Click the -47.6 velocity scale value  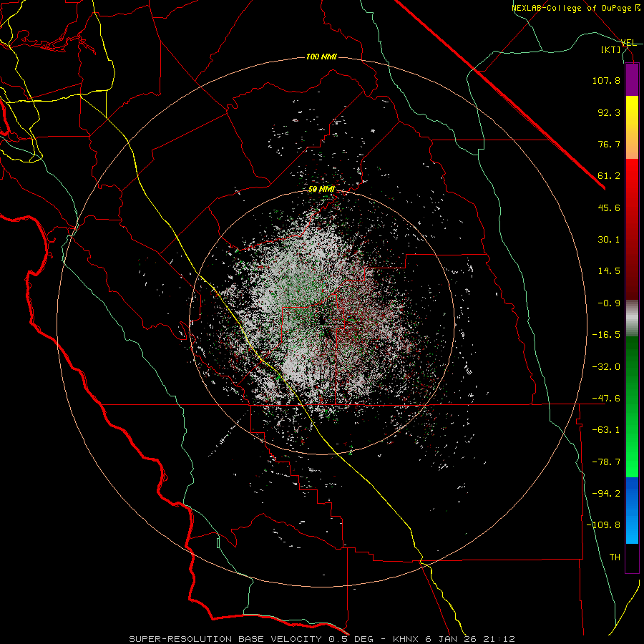(606, 399)
